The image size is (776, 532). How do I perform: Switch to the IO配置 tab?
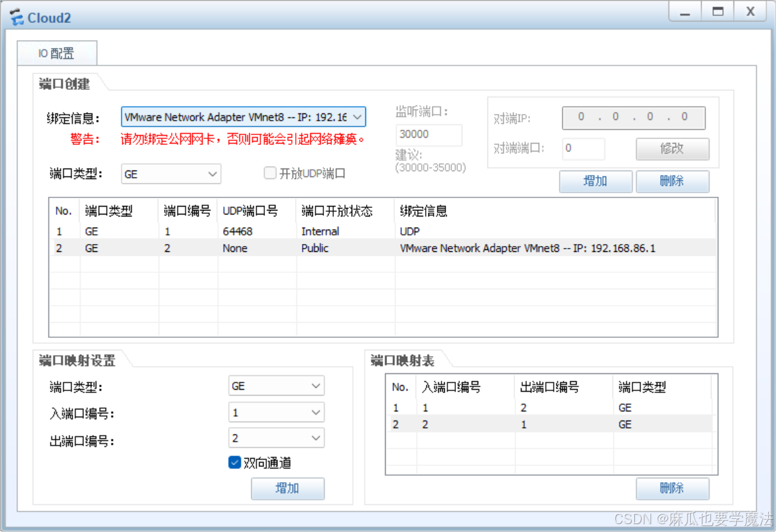[x=56, y=54]
